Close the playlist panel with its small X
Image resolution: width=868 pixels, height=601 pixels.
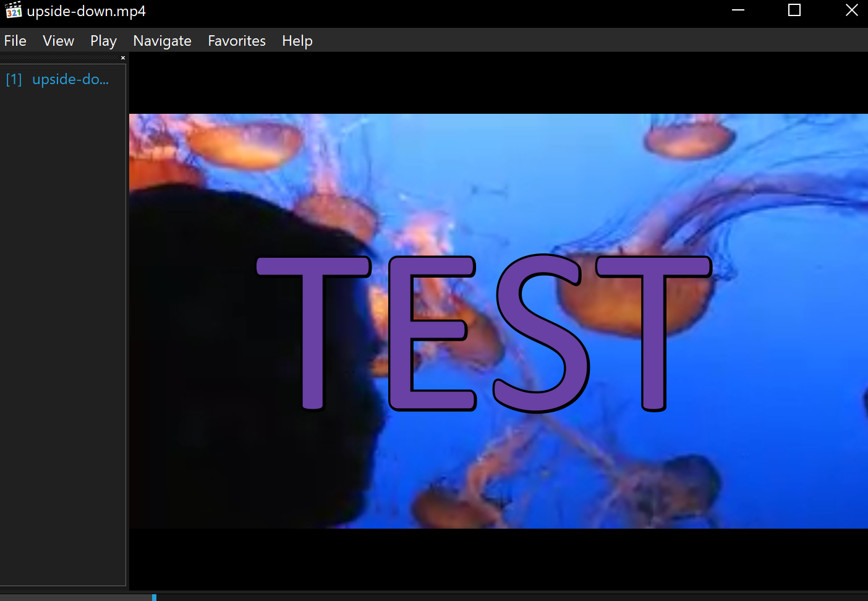point(122,58)
